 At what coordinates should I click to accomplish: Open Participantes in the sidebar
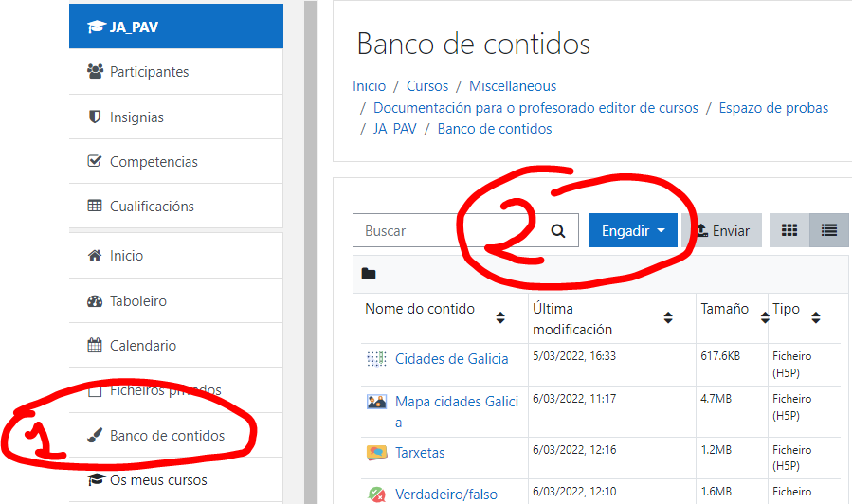[149, 72]
